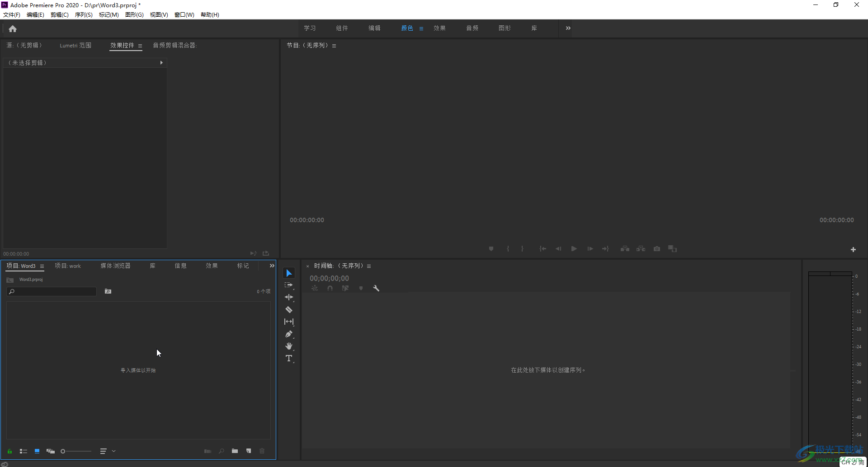Switch to the Assembly workspace
This screenshot has width=868, height=467.
pos(342,28)
